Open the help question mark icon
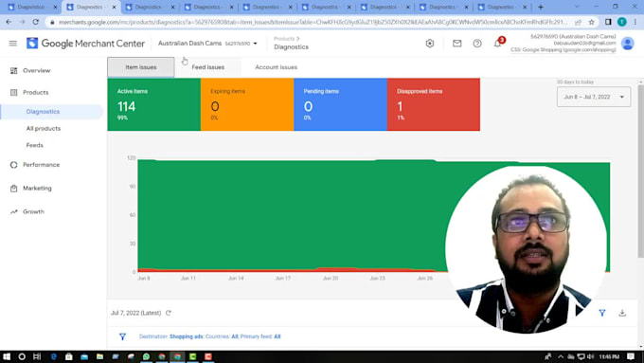The width and height of the screenshot is (644, 363). click(x=477, y=44)
